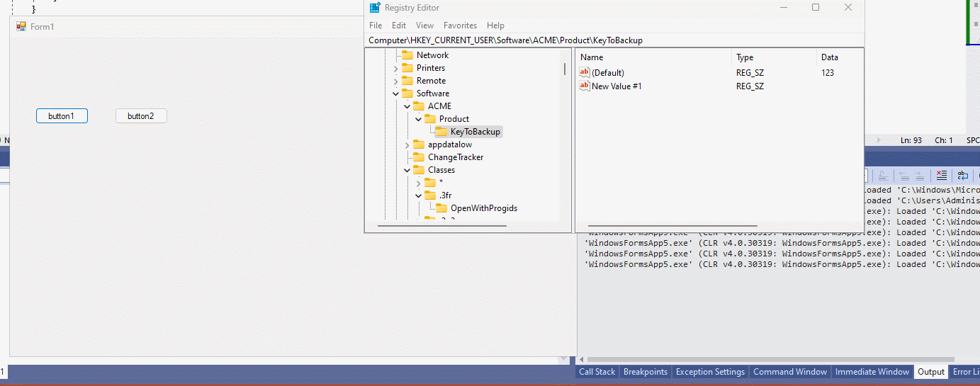Click the Registry Editor title bar icon

pyautogui.click(x=375, y=8)
